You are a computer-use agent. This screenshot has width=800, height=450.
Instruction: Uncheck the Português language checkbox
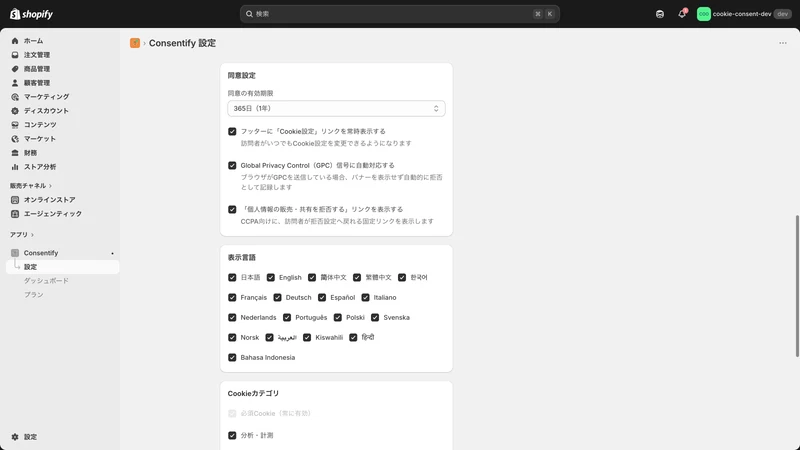pyautogui.click(x=287, y=317)
